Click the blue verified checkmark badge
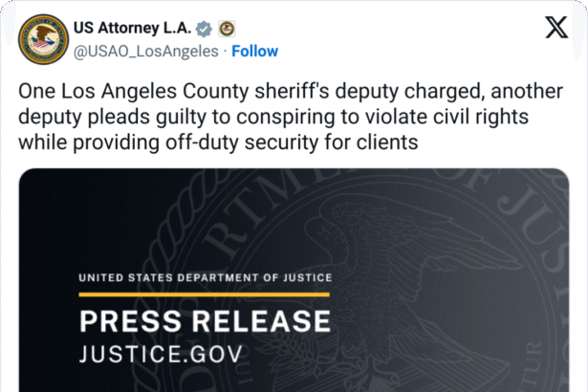Viewport: 588px width, 392px height. [204, 28]
